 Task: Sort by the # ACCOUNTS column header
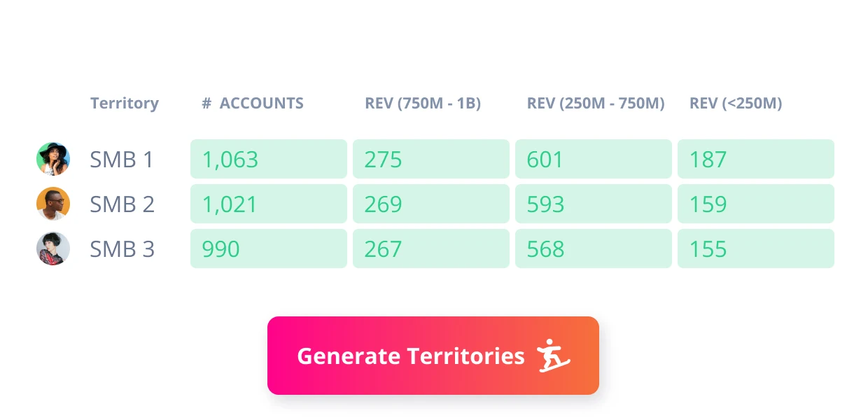coord(253,104)
